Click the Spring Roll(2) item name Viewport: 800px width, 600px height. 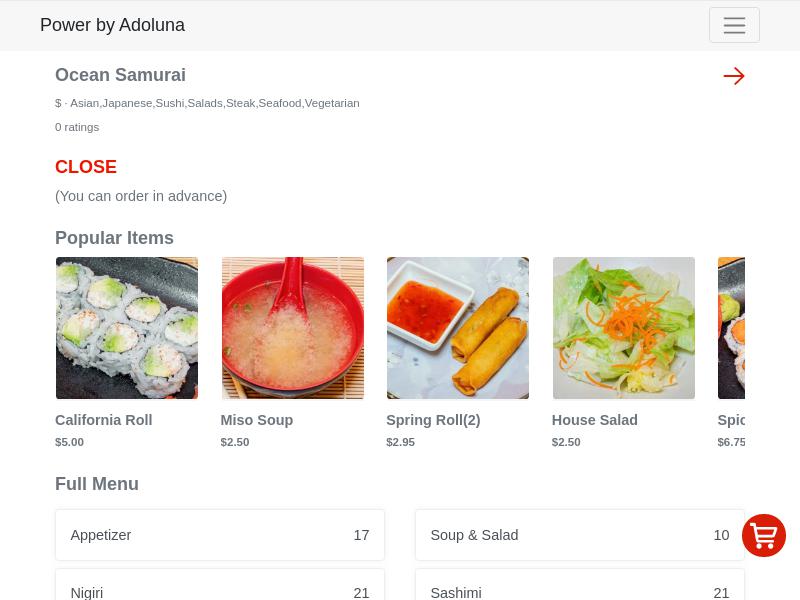(x=433, y=420)
